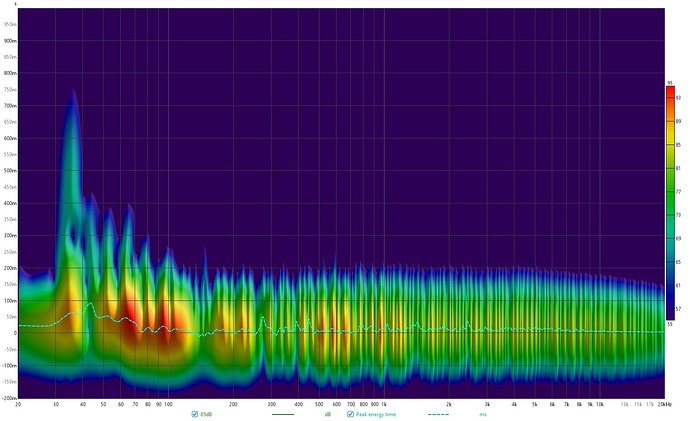Click the 55 label below the color scale
Viewport: 690px width, 421px height.
click(670, 326)
